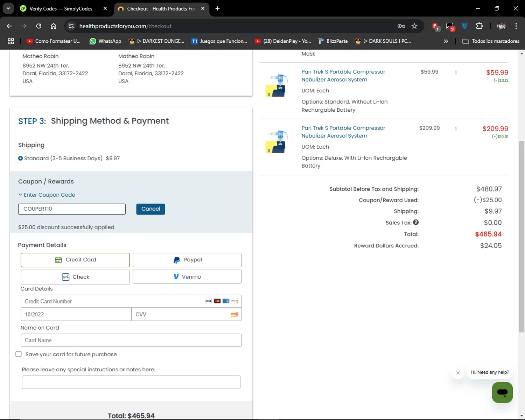Open the tab search dropdown arrow
Viewport: 525px width, 420px height.
[8, 8]
